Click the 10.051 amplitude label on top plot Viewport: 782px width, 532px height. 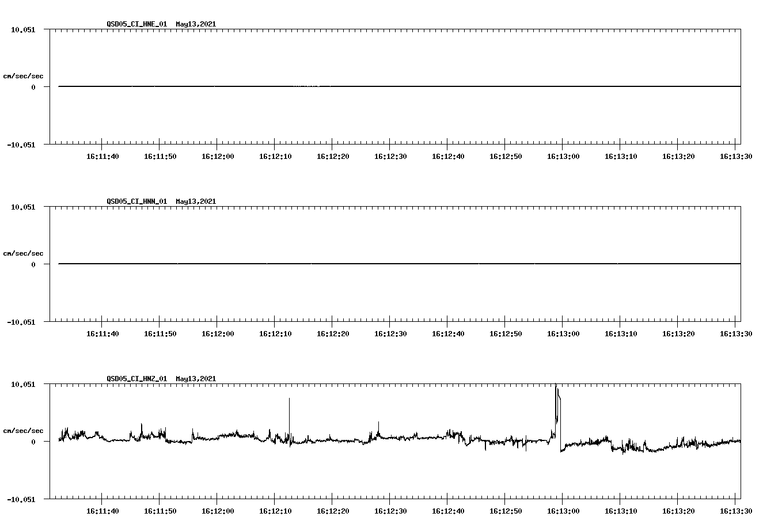click(x=24, y=29)
